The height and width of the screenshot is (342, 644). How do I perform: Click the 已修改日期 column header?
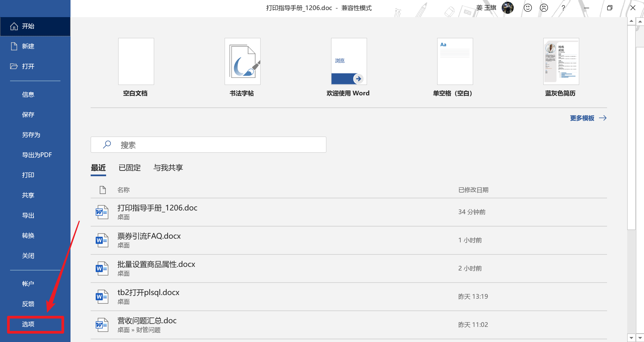point(473,190)
